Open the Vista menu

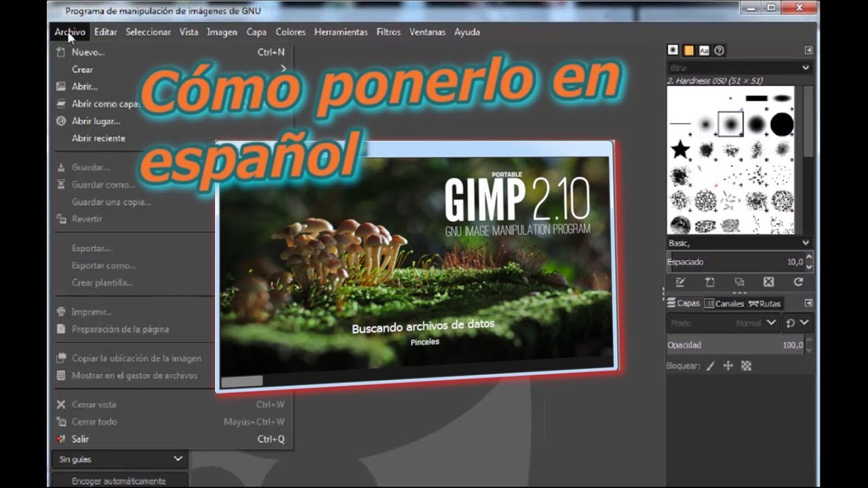pyautogui.click(x=189, y=32)
